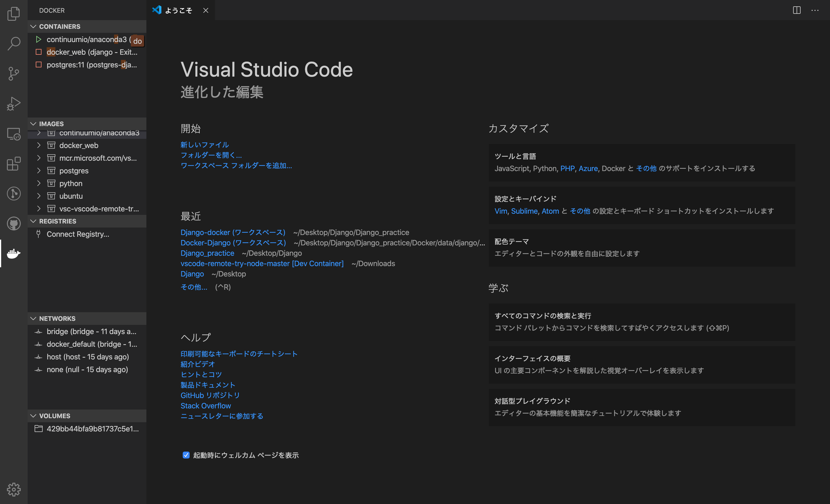Screen dimensions: 830x504
Task: Select the ようこそ editor tab
Action: [x=180, y=10]
